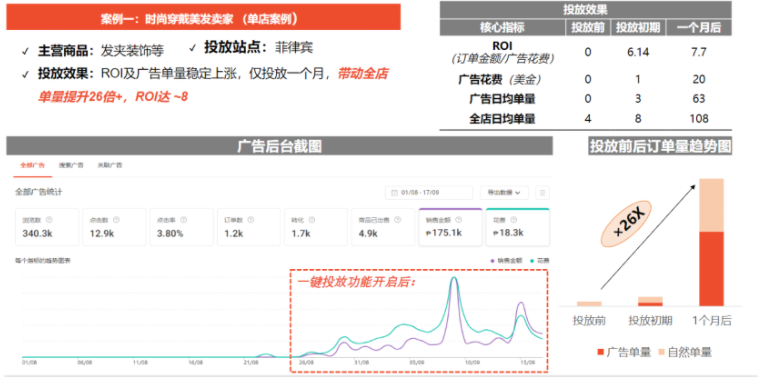
Task: Click the 一个月后 column header
Action: [x=699, y=28]
